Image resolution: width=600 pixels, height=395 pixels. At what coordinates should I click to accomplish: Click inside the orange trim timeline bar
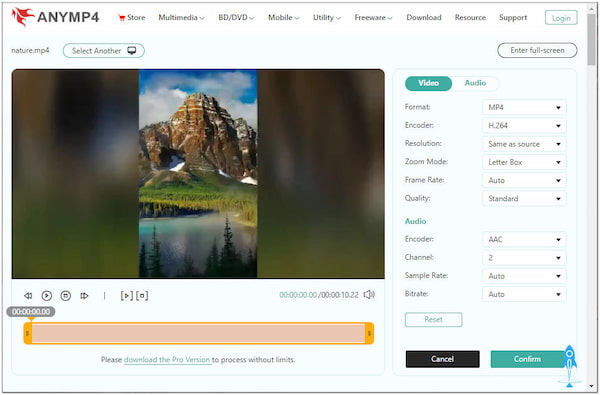[x=198, y=333]
